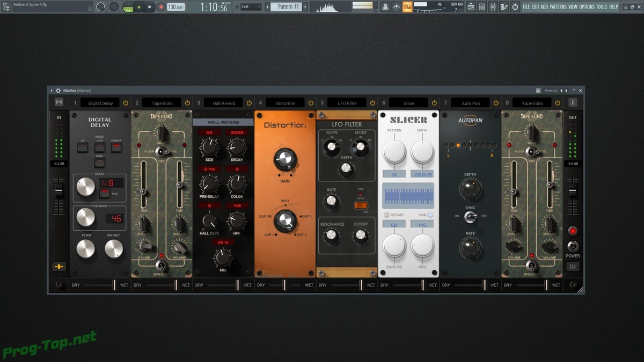
Task: Toggle SONG mode button
Action: tap(129, 9)
